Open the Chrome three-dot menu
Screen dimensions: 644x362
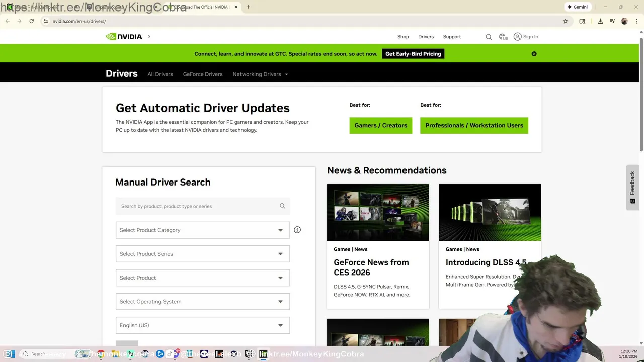[x=636, y=21]
